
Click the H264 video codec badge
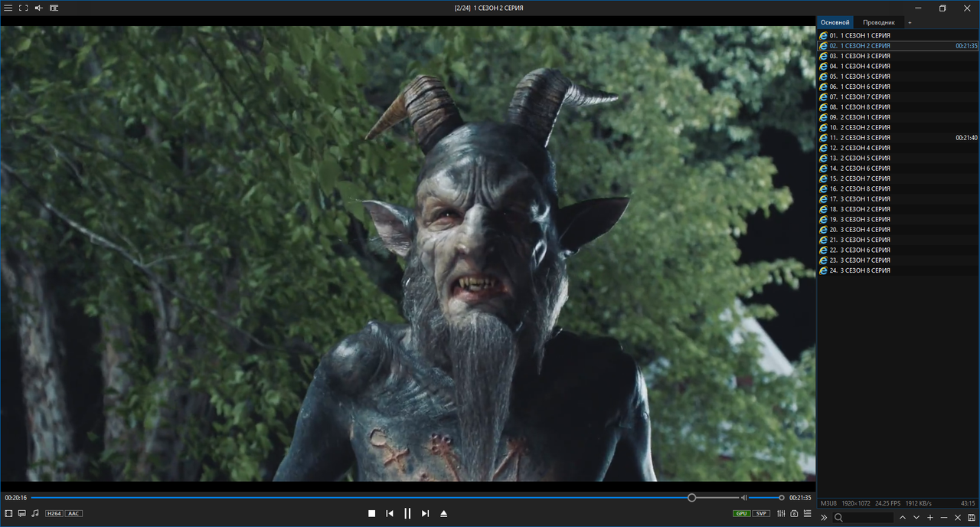point(54,513)
